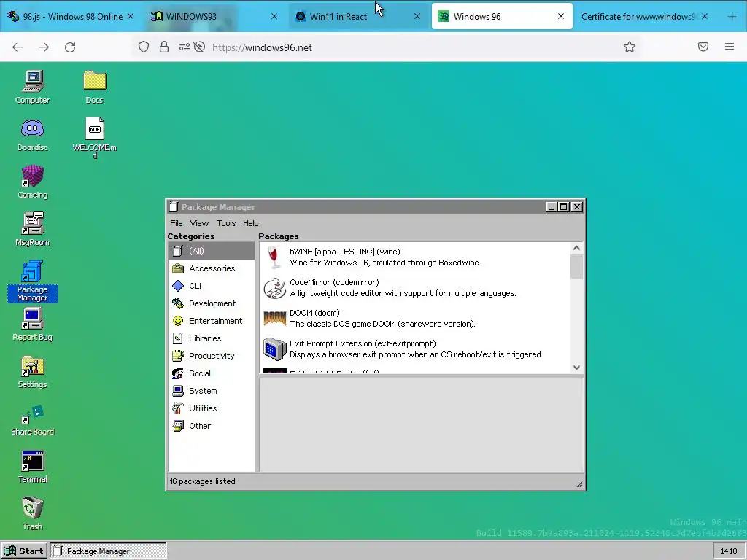Maximize the Package Manager window

pyautogui.click(x=564, y=206)
